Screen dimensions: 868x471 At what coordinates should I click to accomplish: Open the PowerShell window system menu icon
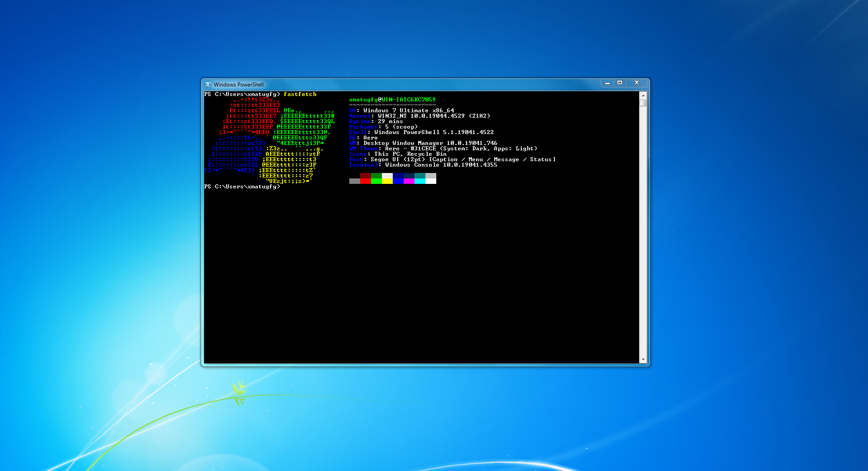click(208, 85)
